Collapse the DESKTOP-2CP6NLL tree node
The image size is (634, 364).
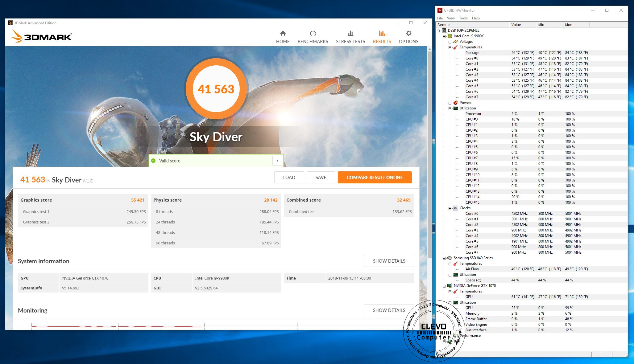pos(438,31)
